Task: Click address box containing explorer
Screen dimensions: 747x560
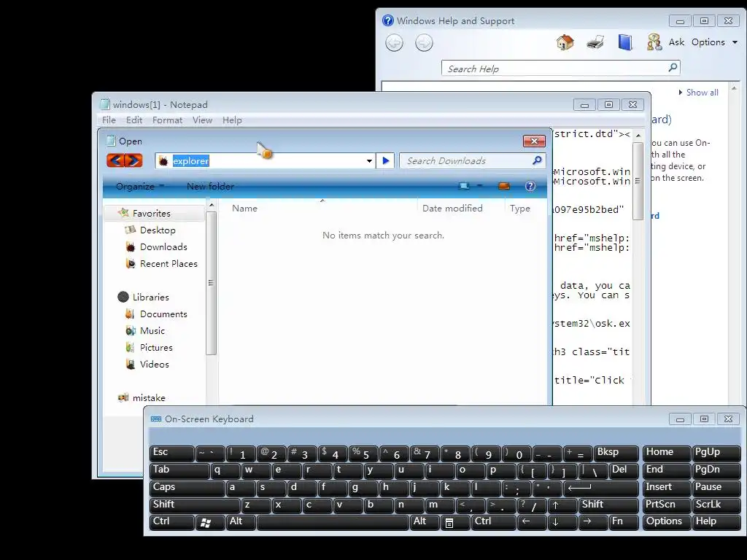Action: coord(267,161)
